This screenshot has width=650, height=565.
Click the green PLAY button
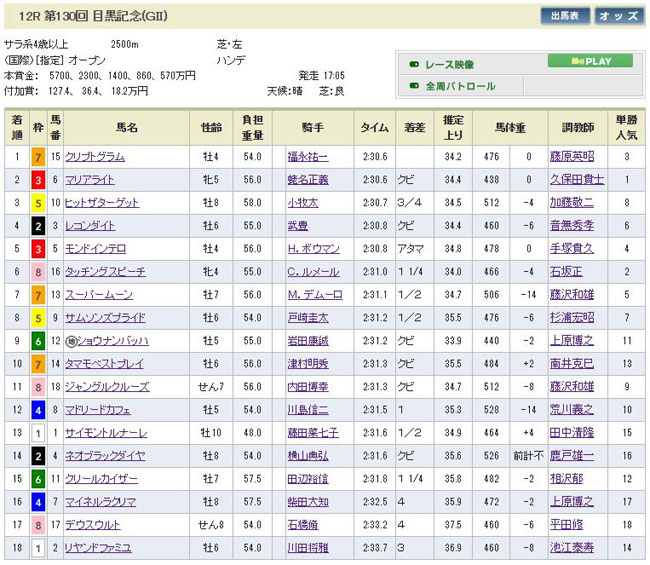coord(590,62)
